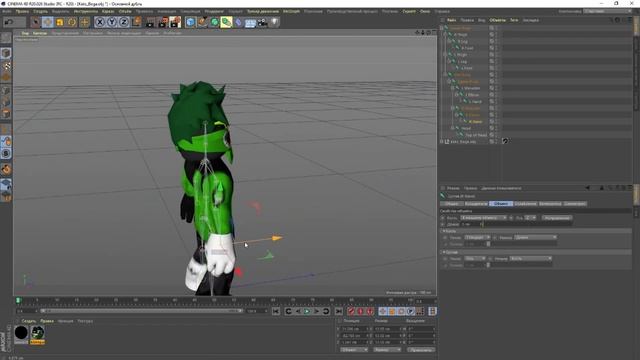The width and height of the screenshot is (640, 360).
Task: Toggle visibility dots for the Head joint
Action: 496,128
